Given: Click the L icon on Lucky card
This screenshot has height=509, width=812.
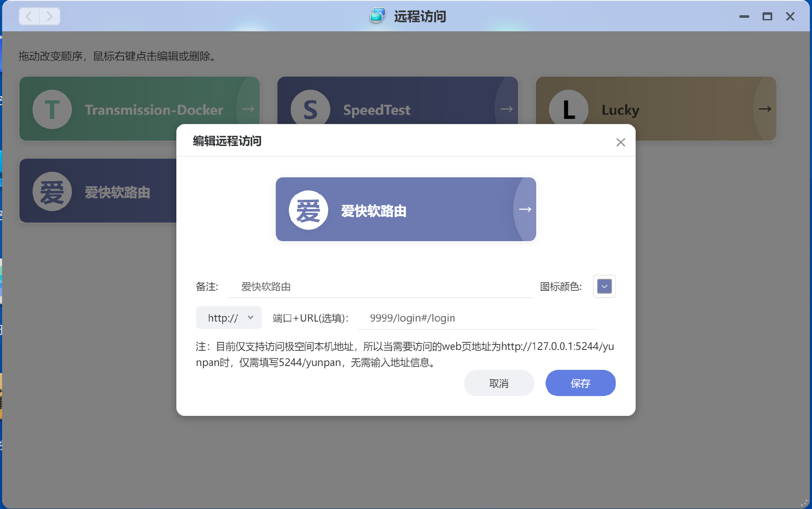Looking at the screenshot, I should pyautogui.click(x=569, y=108).
